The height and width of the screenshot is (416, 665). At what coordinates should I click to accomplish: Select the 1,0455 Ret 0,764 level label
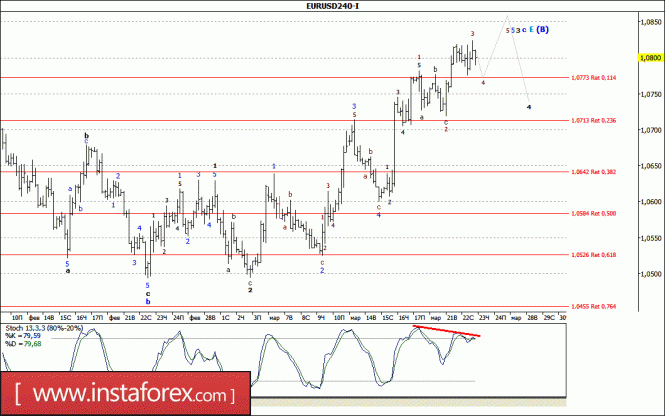coord(594,306)
